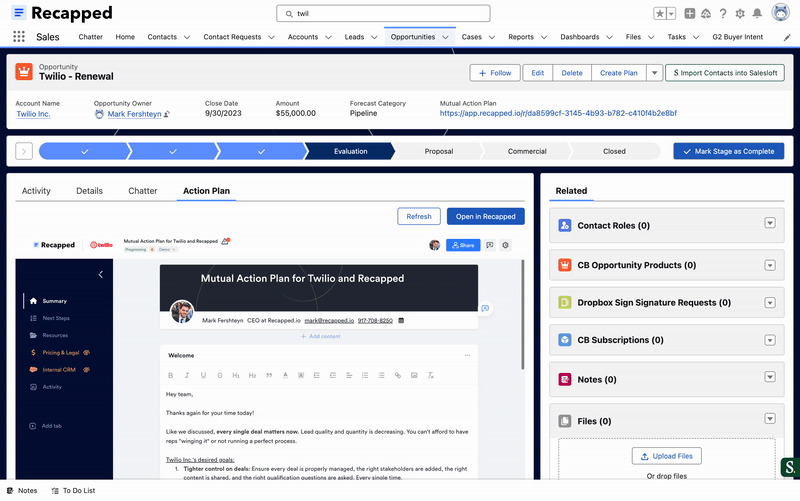This screenshot has width=800, height=501.
Task: Open Salesloft floating widget
Action: [790, 467]
